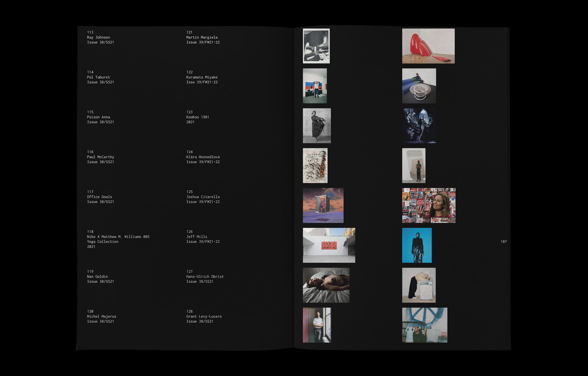Select the dancing woman black-and-white photo
The image size is (588, 376).
(317, 125)
